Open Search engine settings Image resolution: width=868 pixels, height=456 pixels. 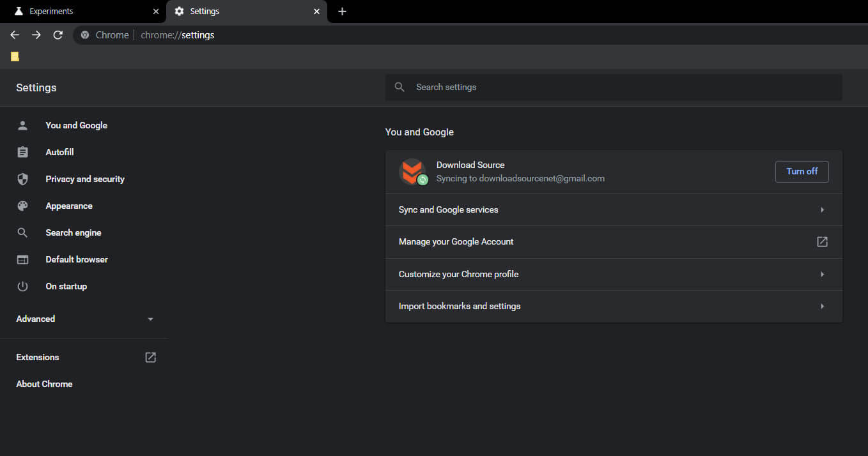tap(74, 232)
